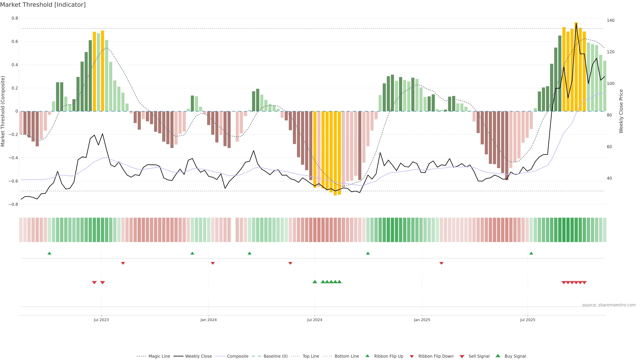Click the leftmost green Ribbon Flip Up marker

(49, 253)
